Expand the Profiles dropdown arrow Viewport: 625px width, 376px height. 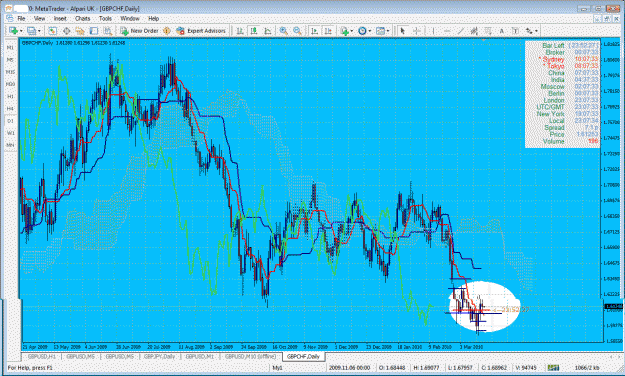click(39, 31)
